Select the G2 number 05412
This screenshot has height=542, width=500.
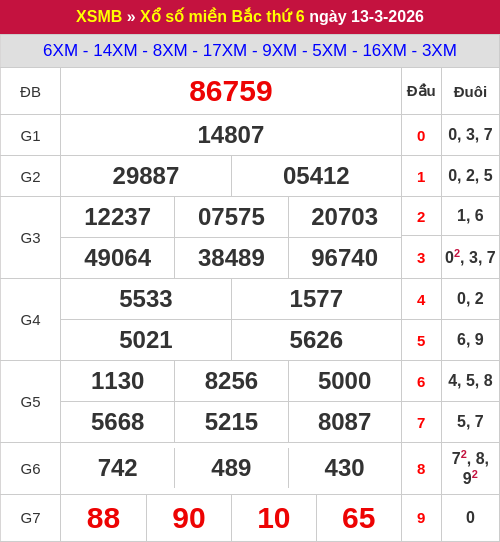pos(316,176)
